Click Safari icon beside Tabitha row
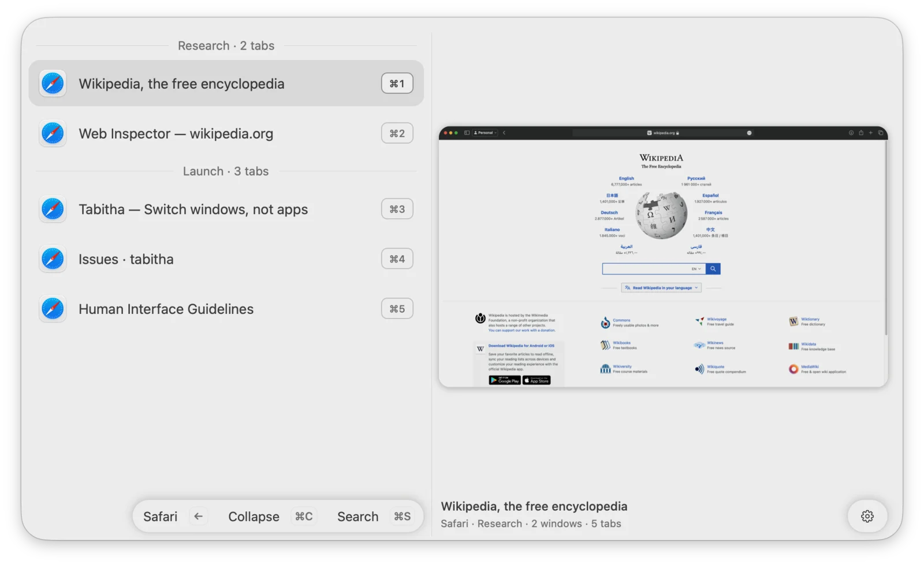 coord(53,209)
